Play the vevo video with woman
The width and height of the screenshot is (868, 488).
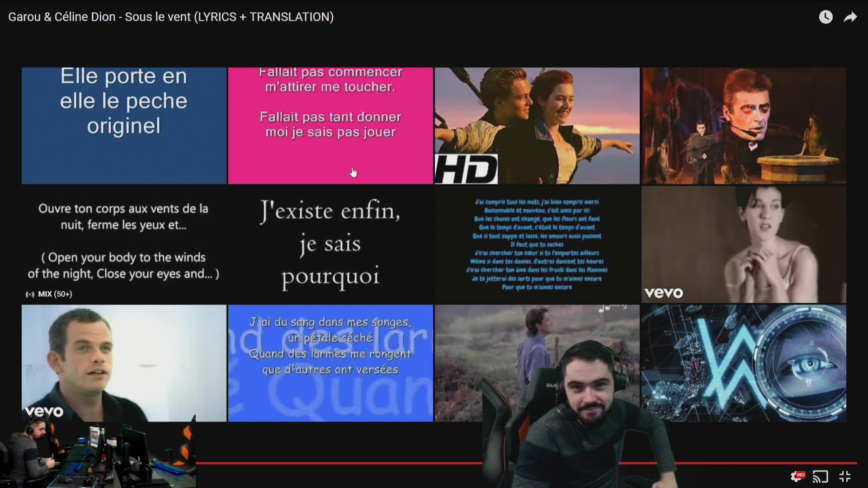[x=744, y=244]
